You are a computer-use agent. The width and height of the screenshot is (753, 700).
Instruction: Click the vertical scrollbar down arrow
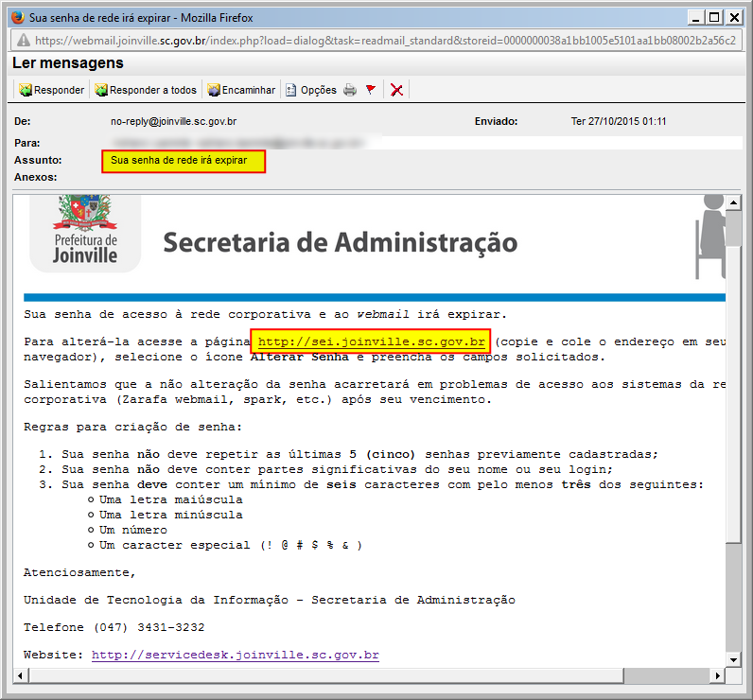click(734, 659)
